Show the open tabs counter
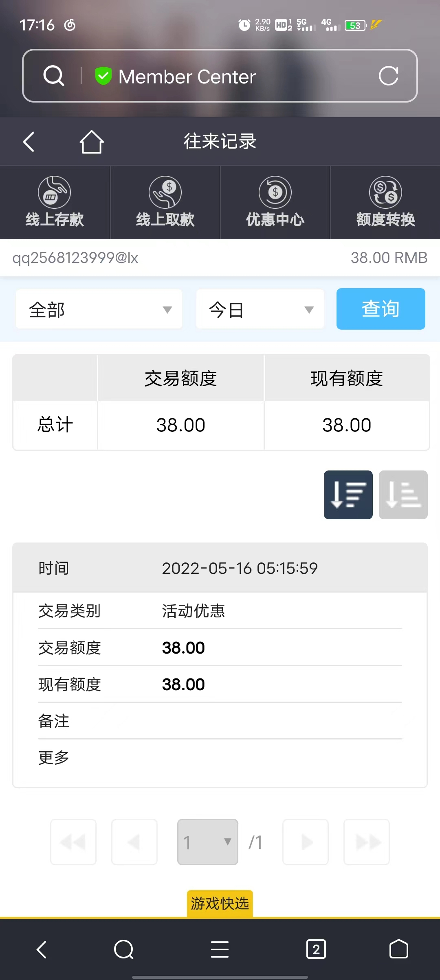The width and height of the screenshot is (440, 980). click(316, 949)
